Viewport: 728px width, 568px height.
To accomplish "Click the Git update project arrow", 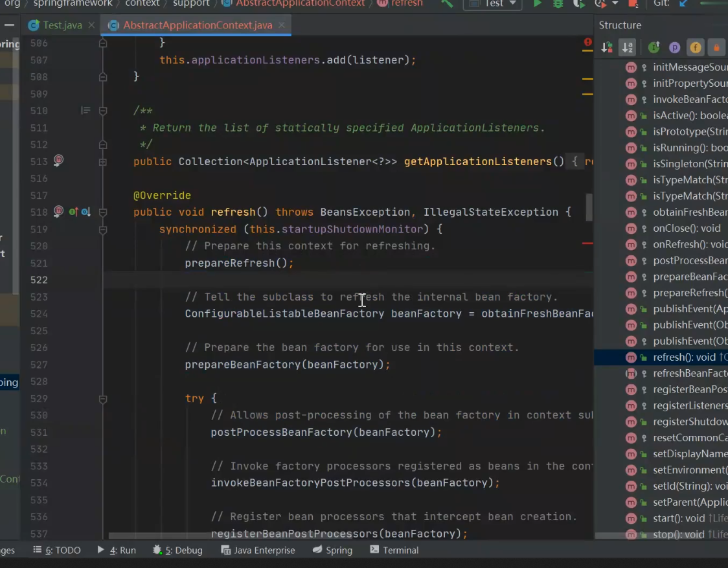I will pyautogui.click(x=683, y=4).
